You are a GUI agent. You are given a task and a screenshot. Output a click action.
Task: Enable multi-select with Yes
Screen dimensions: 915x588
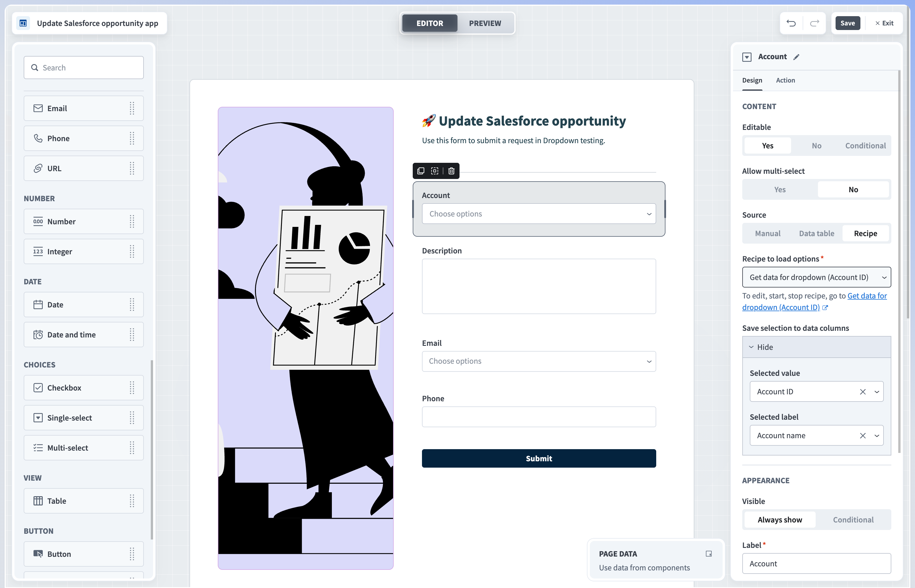coord(780,189)
